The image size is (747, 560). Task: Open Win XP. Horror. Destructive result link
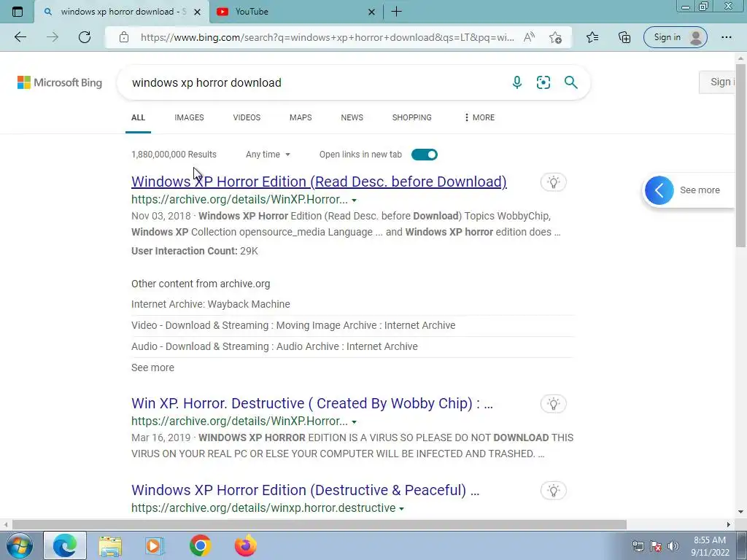tap(312, 403)
